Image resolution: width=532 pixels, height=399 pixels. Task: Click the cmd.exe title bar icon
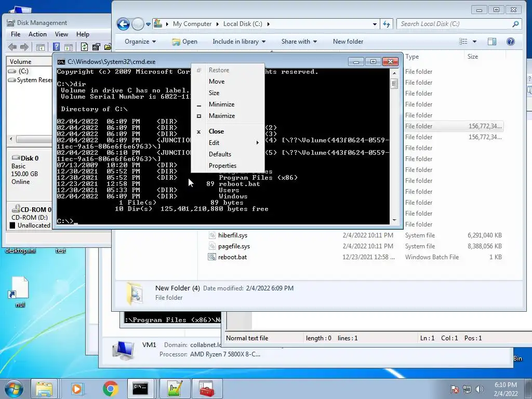[x=61, y=62]
